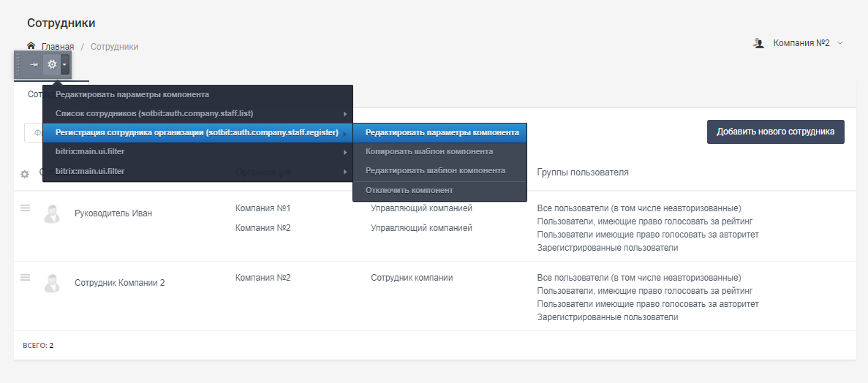Expand the Компания №2 dropdown chevron
The width and height of the screenshot is (868, 383).
(839, 43)
